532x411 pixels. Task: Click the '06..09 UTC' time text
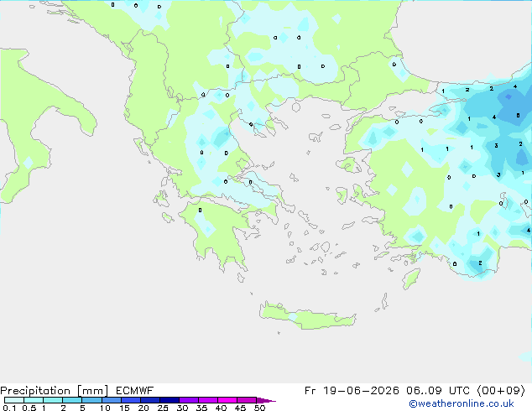(x=438, y=391)
